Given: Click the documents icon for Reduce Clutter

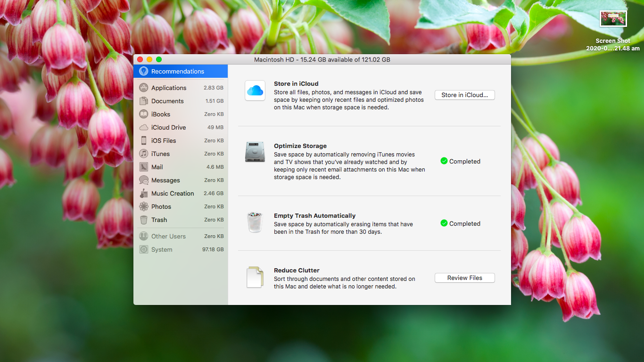Looking at the screenshot, I should tap(255, 277).
